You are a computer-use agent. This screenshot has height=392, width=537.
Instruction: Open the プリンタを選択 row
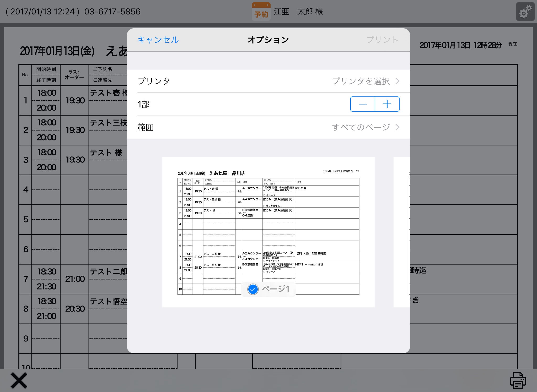click(268, 81)
